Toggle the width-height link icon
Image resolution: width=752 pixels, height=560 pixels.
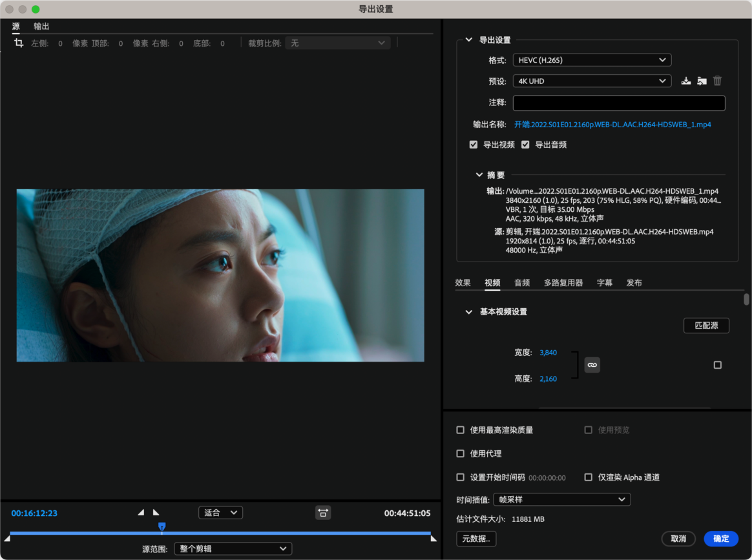(x=592, y=365)
